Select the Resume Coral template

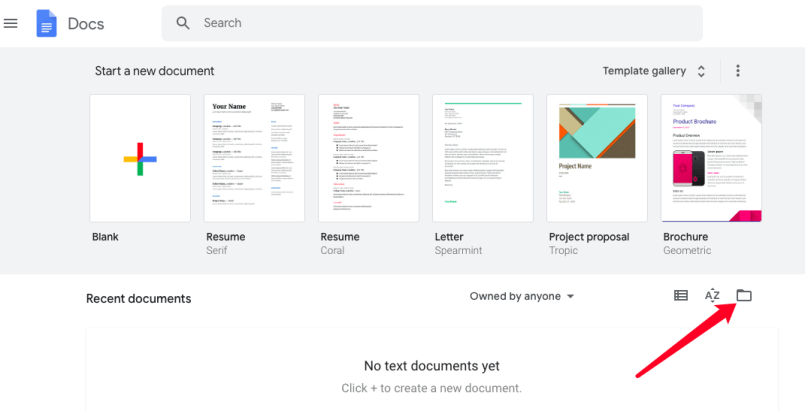point(368,158)
